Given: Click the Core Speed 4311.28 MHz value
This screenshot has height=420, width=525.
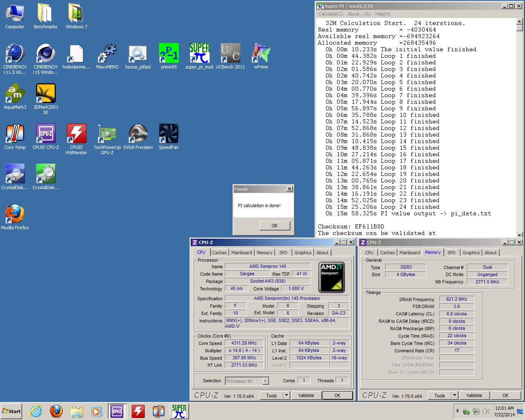Looking at the screenshot, I should [244, 343].
